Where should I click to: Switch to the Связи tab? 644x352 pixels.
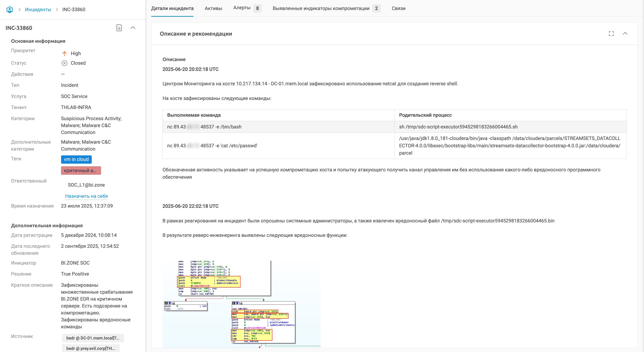[x=398, y=8]
